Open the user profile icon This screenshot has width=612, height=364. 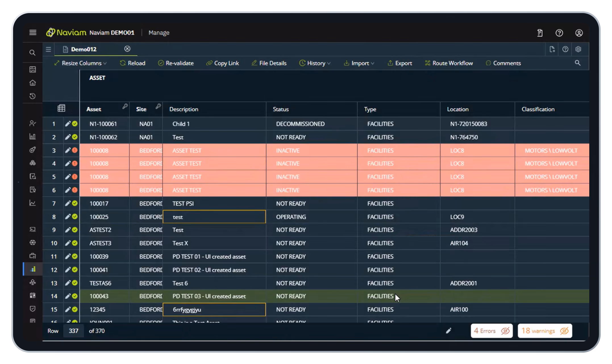(579, 33)
